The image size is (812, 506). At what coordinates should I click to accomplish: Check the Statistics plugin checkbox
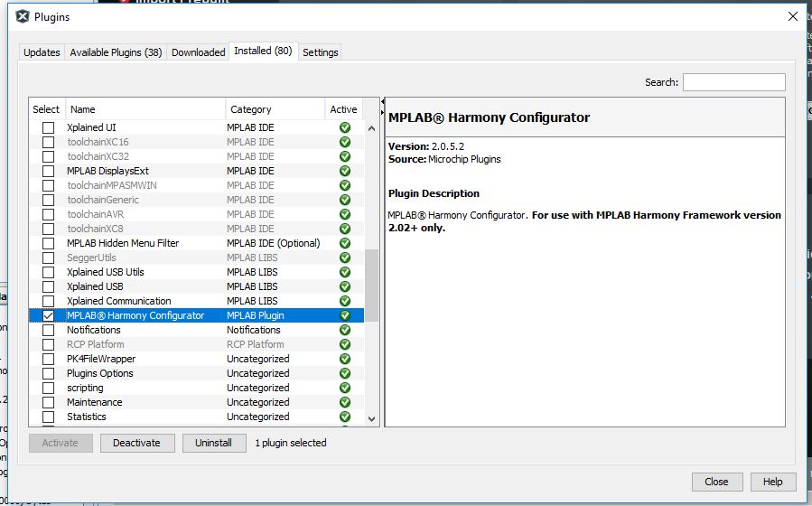[48, 417]
